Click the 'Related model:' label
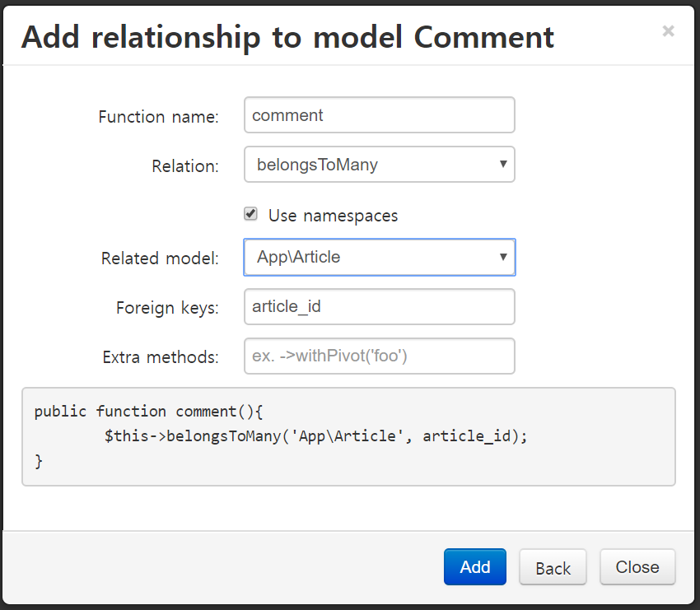Image resolution: width=700 pixels, height=610 pixels. tap(160, 258)
